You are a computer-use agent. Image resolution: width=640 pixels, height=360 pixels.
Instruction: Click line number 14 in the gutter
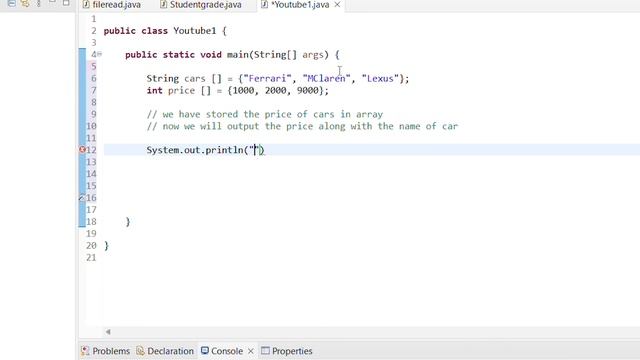point(91,174)
